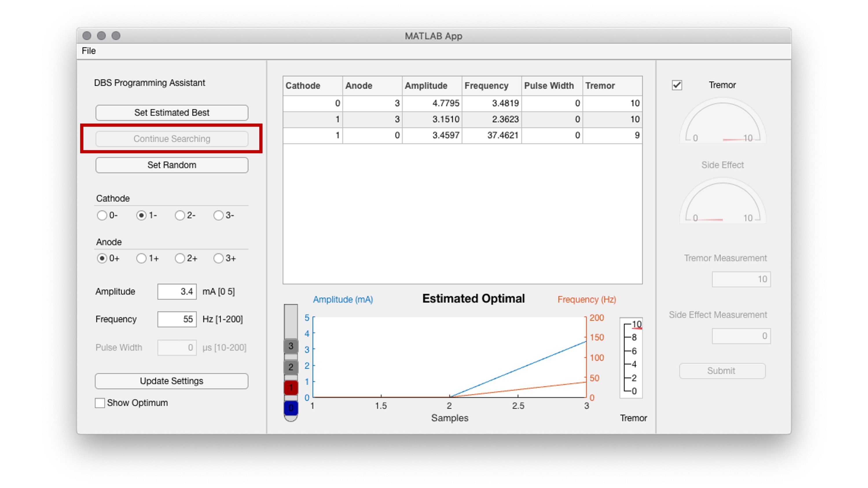Enable the Show Optimum checkbox
868x488 pixels.
100,403
